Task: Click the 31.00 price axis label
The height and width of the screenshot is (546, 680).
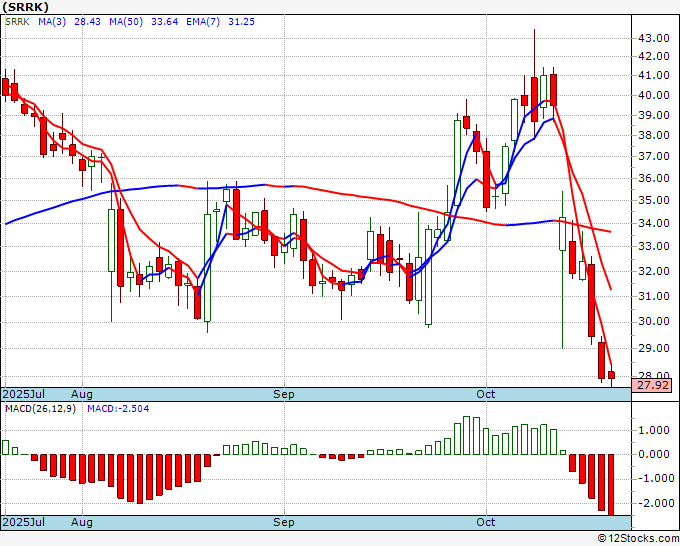Action: (x=654, y=296)
